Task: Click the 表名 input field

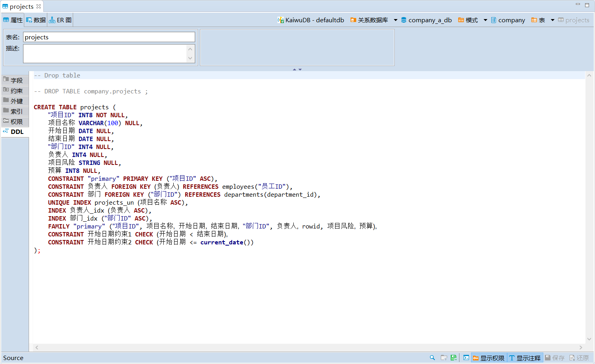Action: coord(109,37)
